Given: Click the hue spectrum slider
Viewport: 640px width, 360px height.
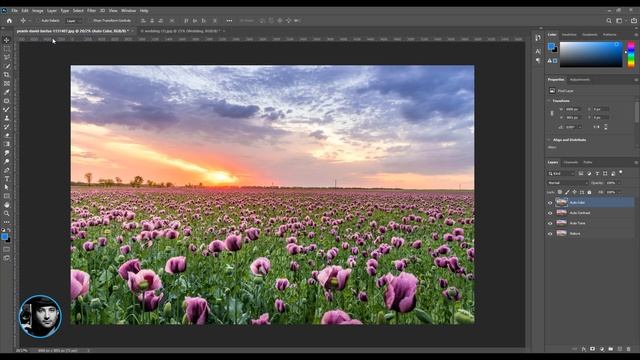Looking at the screenshot, I should (631, 54).
